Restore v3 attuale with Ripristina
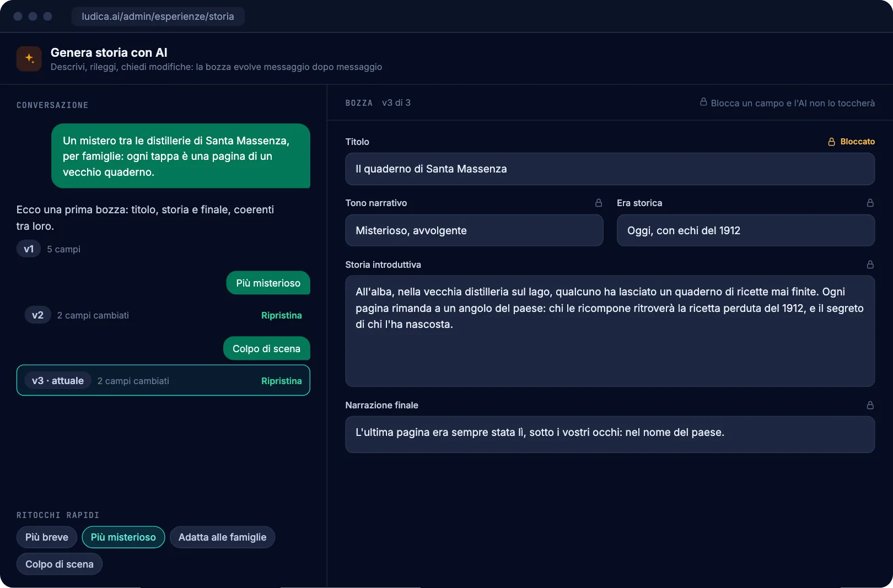 (281, 381)
